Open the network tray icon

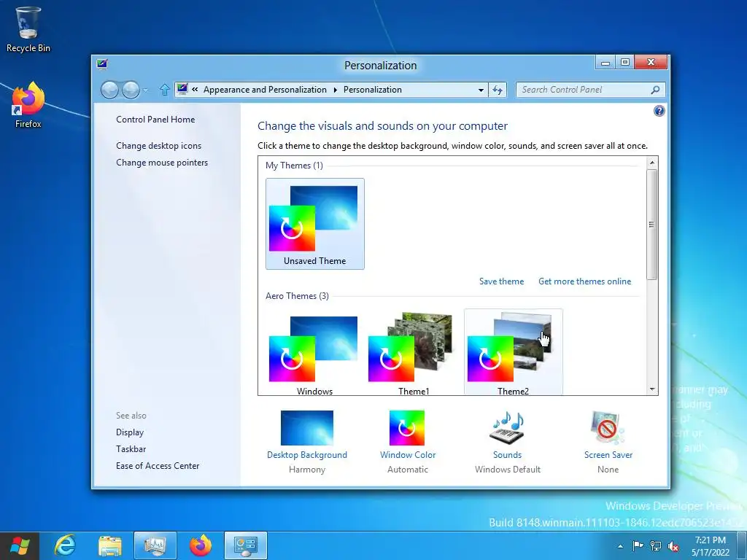click(656, 546)
